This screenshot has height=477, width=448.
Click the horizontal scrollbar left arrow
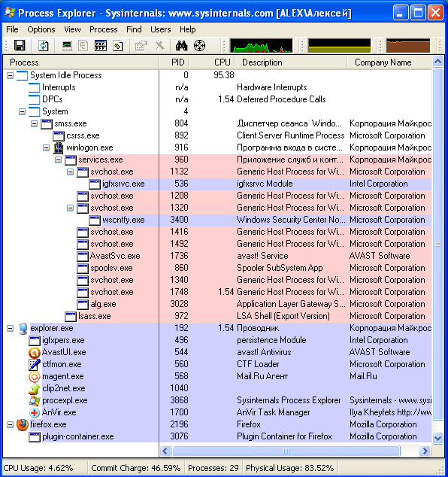pyautogui.click(x=165, y=451)
